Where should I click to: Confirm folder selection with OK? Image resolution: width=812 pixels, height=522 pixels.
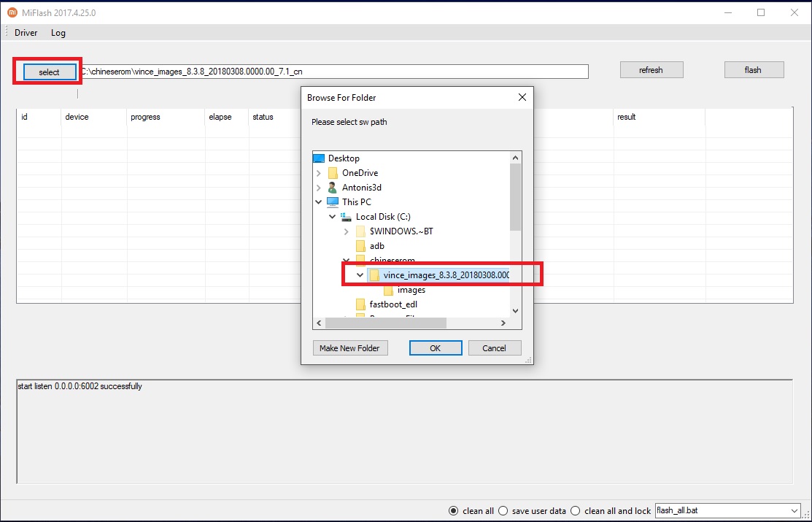435,348
